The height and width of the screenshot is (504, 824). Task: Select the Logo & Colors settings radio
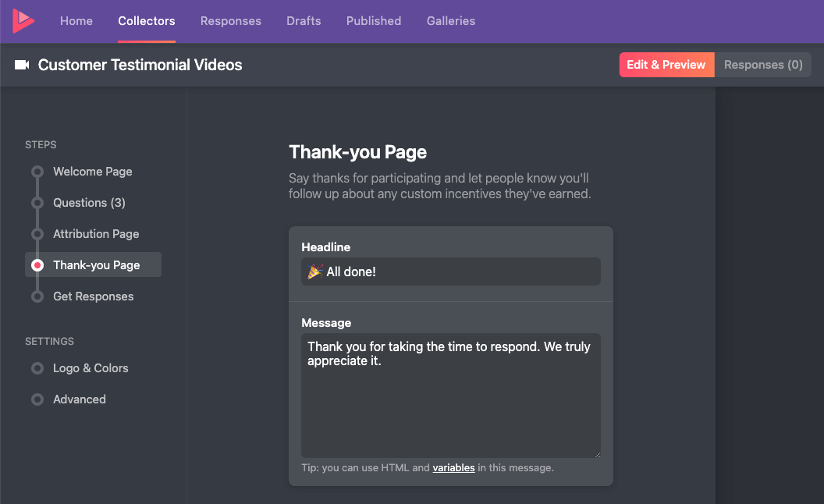click(x=37, y=368)
